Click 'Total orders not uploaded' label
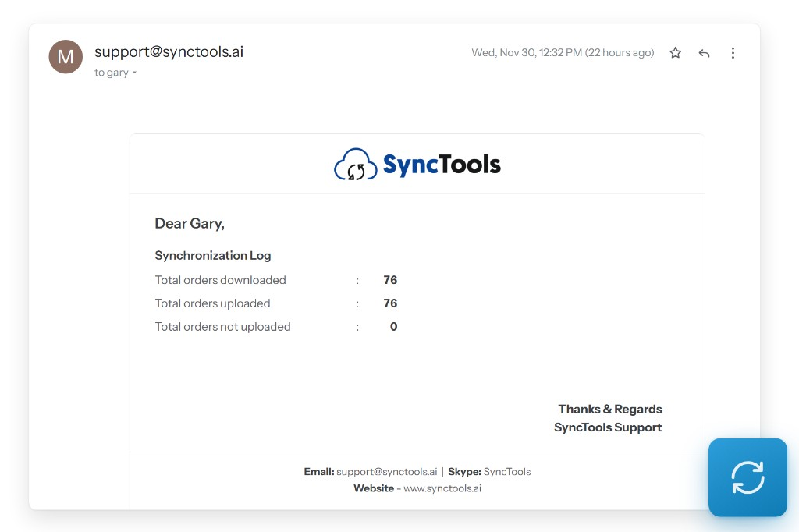This screenshot has width=799, height=532. point(222,327)
